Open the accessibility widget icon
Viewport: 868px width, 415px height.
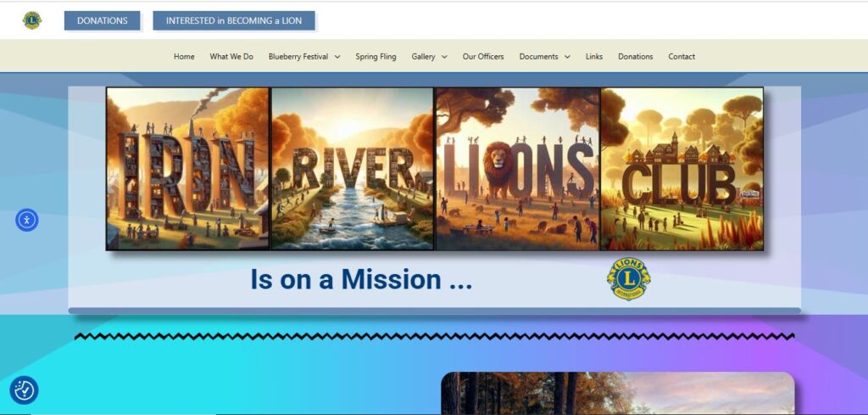(x=26, y=220)
